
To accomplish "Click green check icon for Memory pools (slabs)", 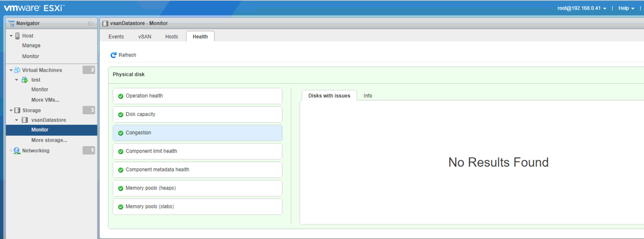I will point(121,207).
